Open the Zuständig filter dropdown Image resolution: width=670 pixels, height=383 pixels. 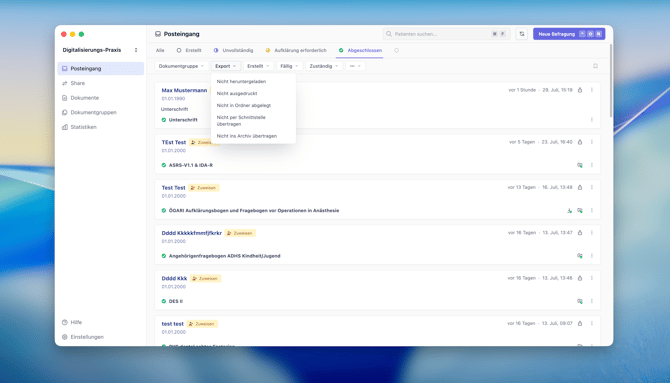[x=324, y=66]
